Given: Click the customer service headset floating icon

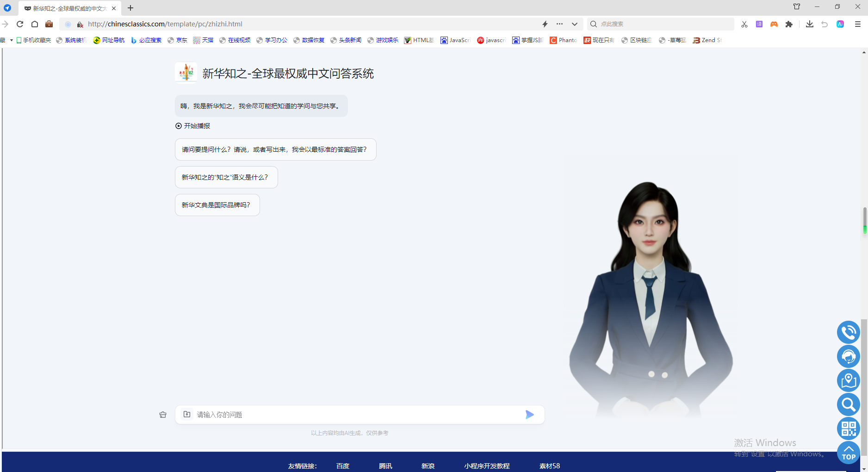Looking at the screenshot, I should pos(849,356).
